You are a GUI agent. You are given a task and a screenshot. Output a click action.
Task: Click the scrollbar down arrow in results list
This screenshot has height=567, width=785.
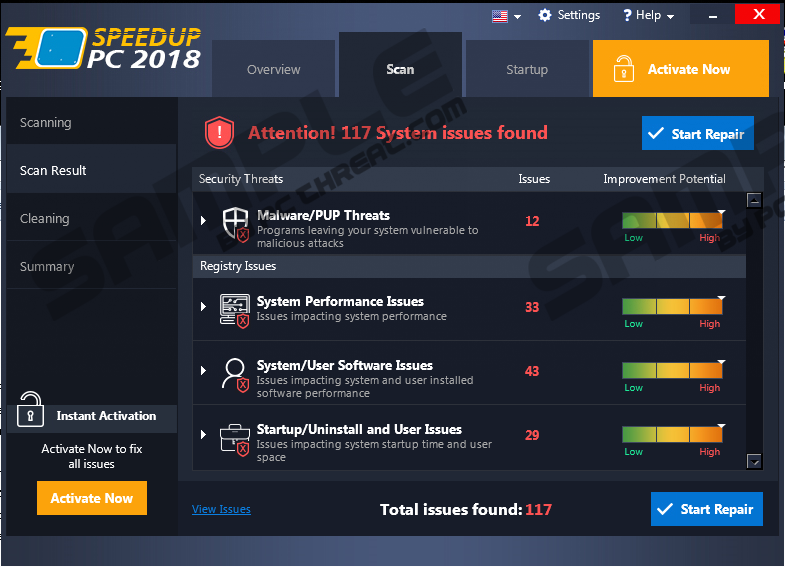point(754,461)
